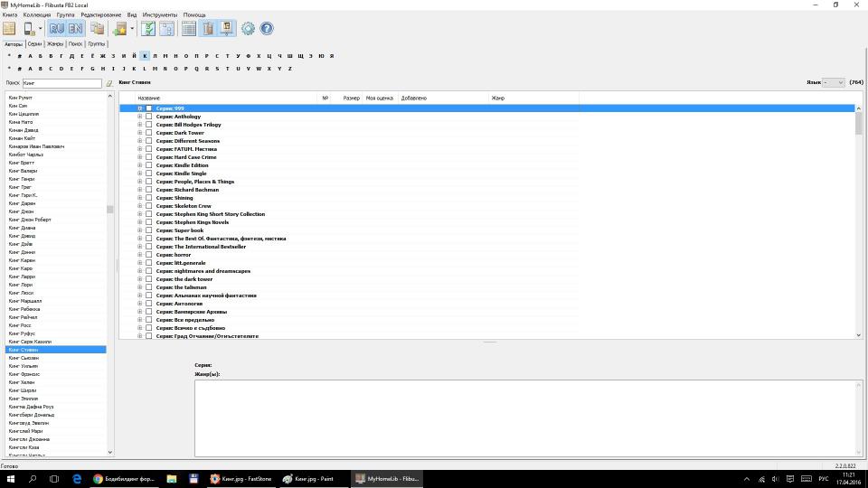Check the box for series Dark Tower
The image size is (868, 488).
pyautogui.click(x=149, y=133)
